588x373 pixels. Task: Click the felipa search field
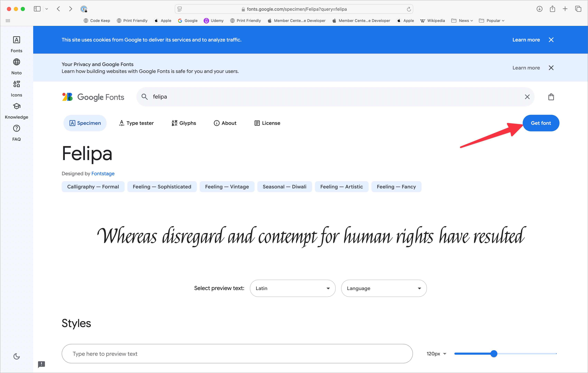click(x=335, y=97)
